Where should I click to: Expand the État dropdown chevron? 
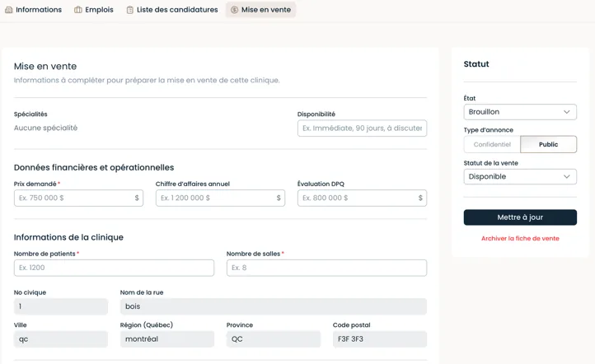click(566, 112)
